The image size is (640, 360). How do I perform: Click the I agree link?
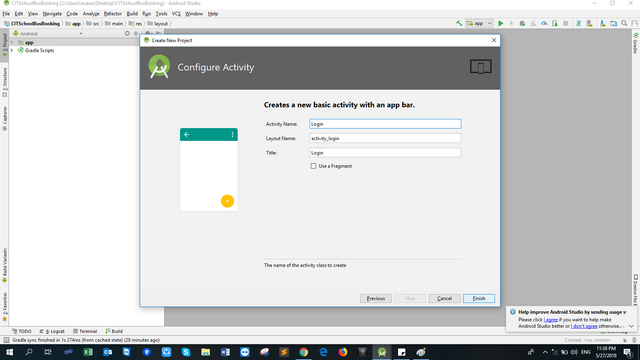coord(551,320)
